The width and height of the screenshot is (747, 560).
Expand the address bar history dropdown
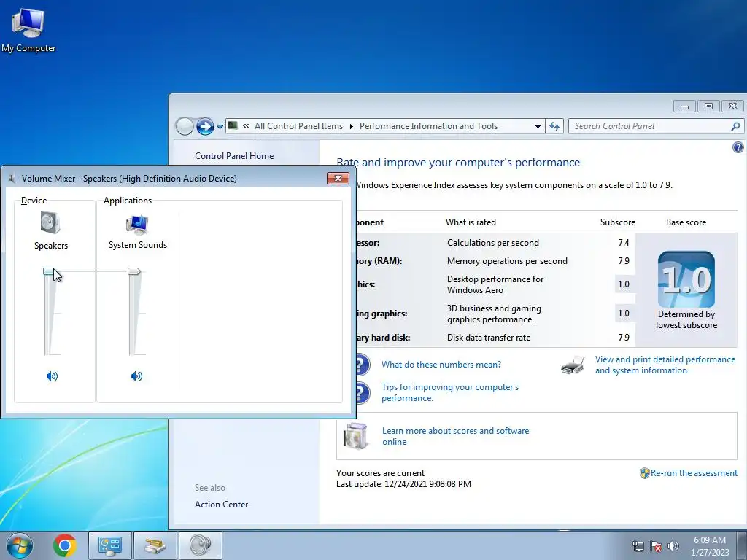coord(538,127)
